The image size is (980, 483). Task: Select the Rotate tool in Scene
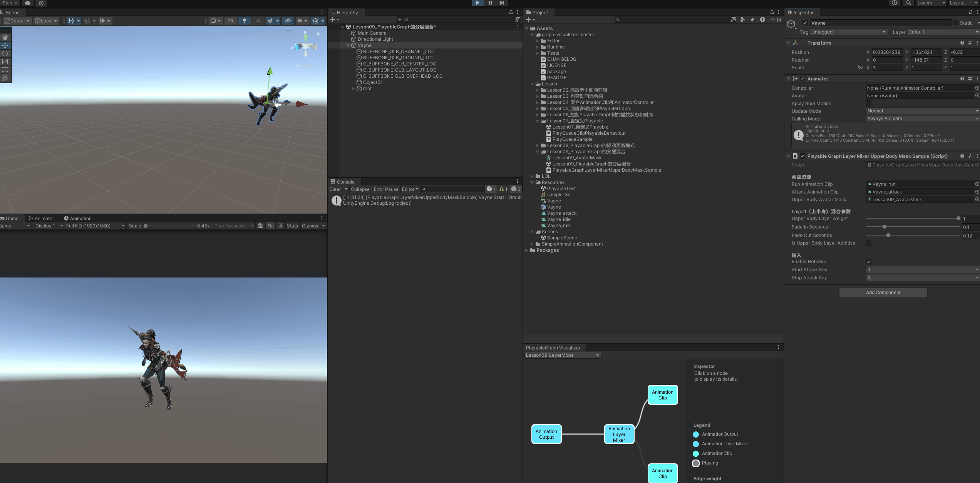(5, 53)
